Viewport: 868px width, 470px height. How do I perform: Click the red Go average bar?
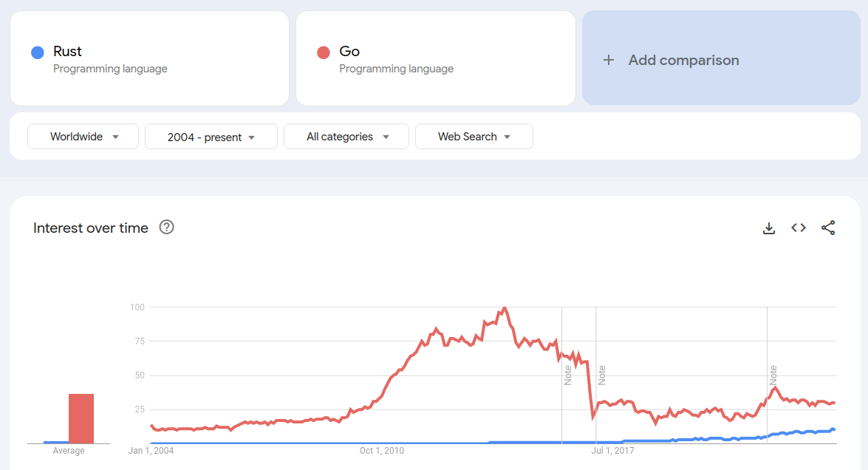81,418
